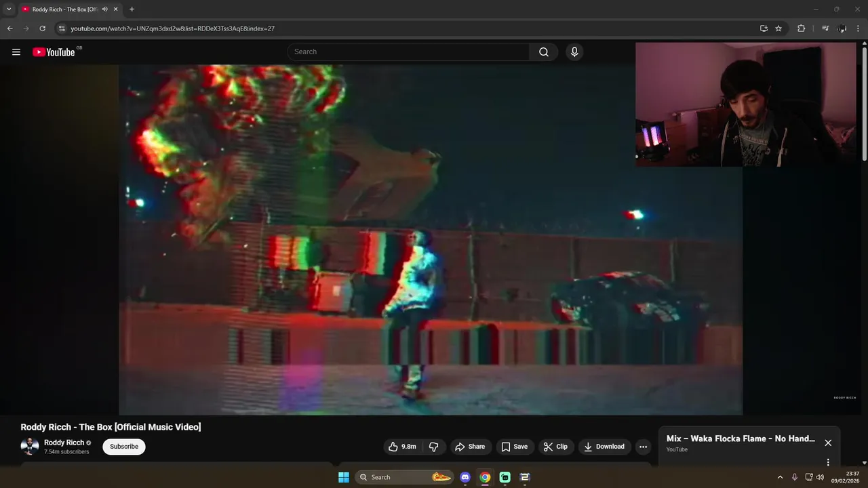Open Chrome from the taskbar

[x=485, y=477]
